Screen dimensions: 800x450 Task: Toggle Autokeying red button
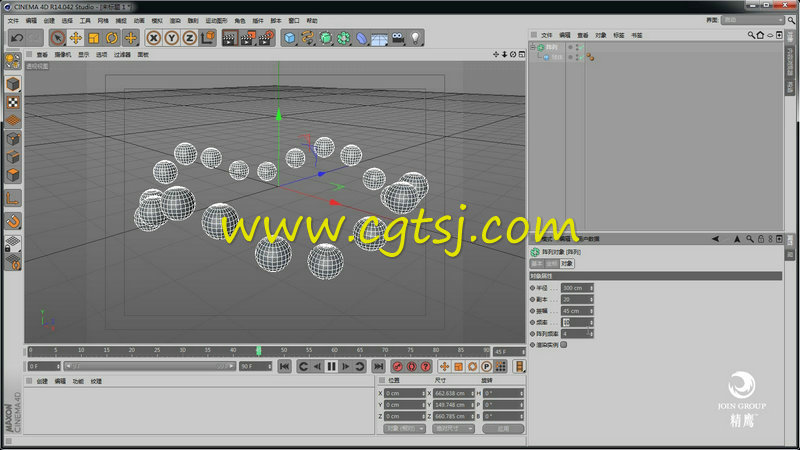411,366
